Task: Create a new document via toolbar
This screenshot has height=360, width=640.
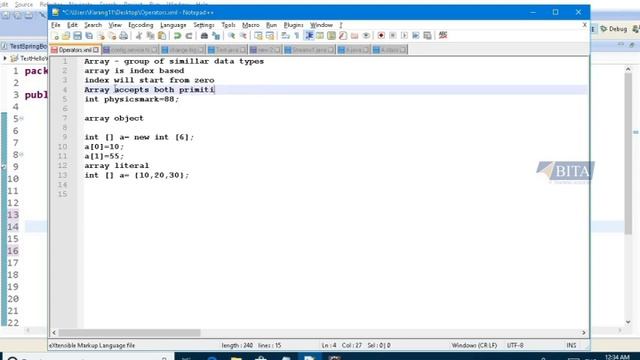Action: [x=55, y=36]
